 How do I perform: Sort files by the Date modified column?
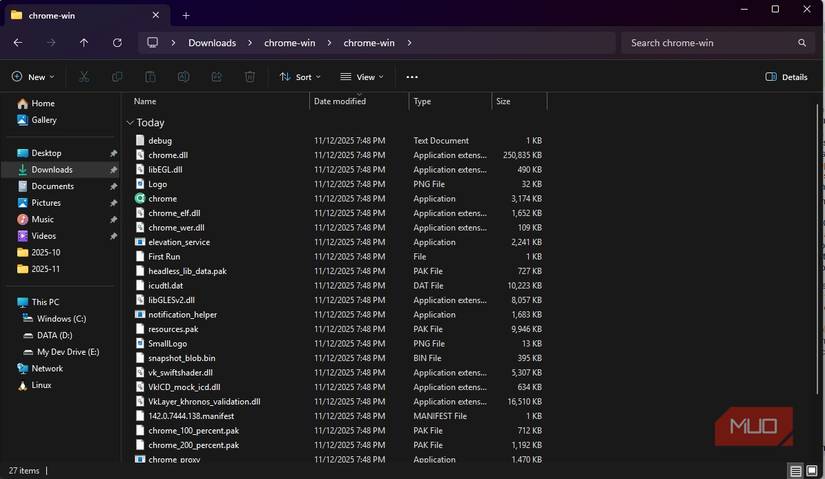340,101
